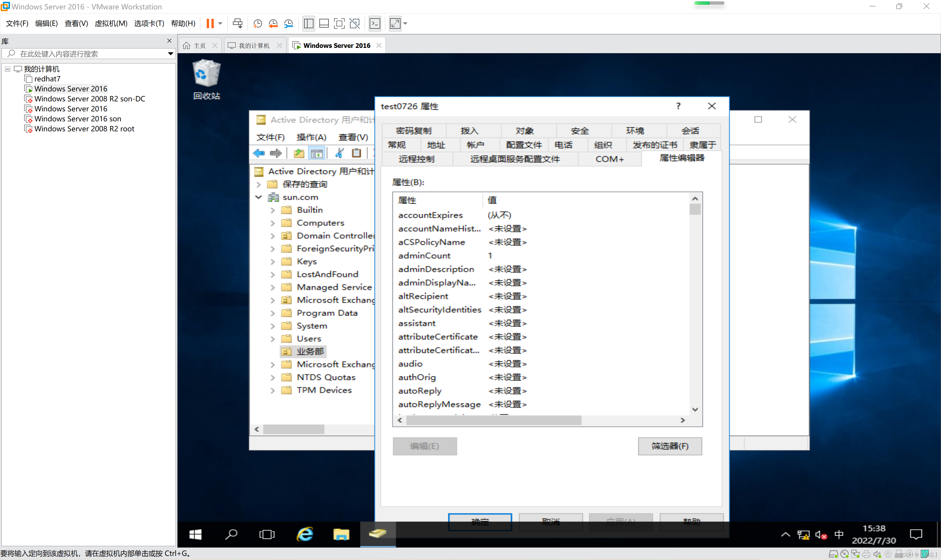Open File Explorer from the taskbar
941x560 pixels.
click(341, 534)
